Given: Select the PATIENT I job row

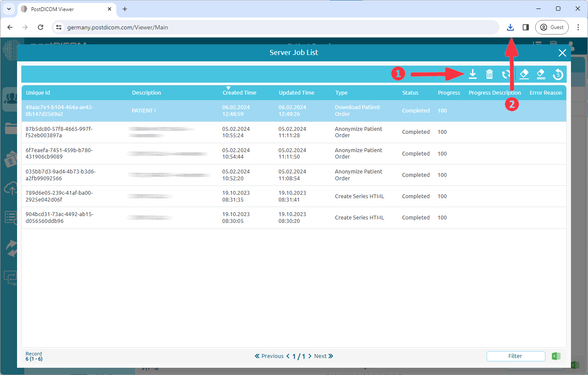Looking at the screenshot, I should click(x=294, y=111).
